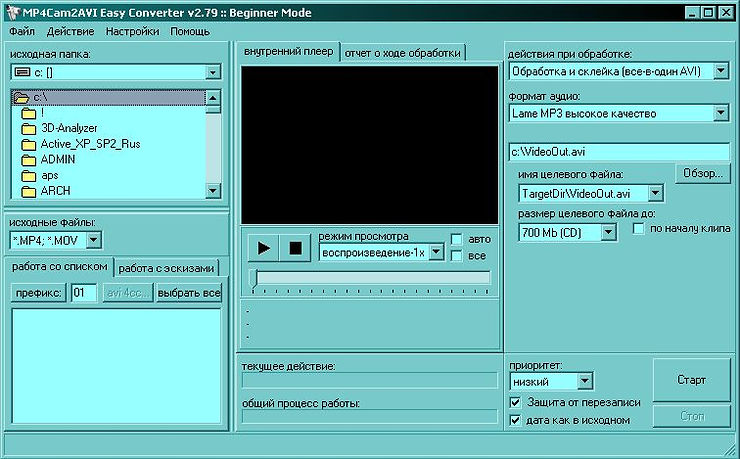Click the Обзор... browse button

click(x=703, y=174)
